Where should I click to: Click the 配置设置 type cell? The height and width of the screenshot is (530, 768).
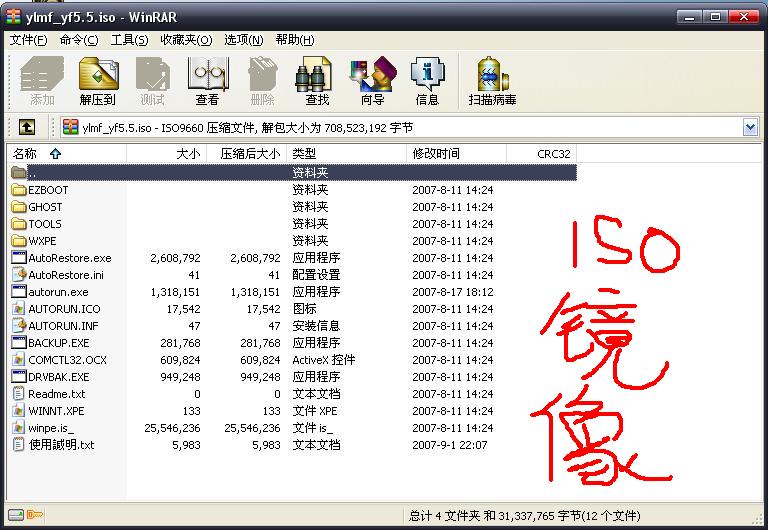316,275
